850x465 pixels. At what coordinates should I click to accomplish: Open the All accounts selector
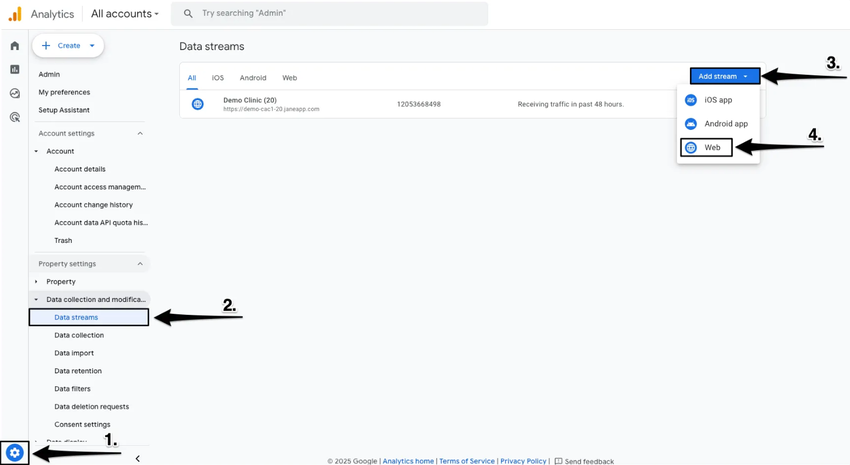coord(124,14)
